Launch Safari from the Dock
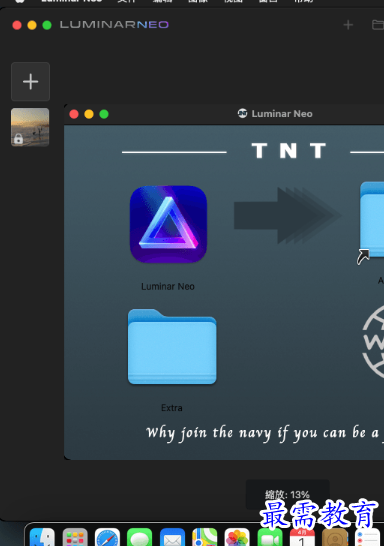 coord(107,537)
